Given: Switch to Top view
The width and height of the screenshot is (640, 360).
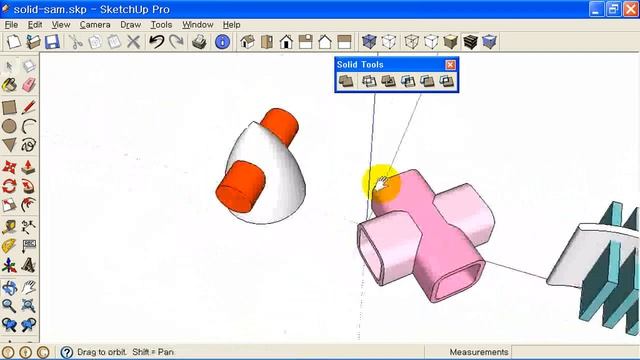Looking at the screenshot, I should (x=267, y=42).
